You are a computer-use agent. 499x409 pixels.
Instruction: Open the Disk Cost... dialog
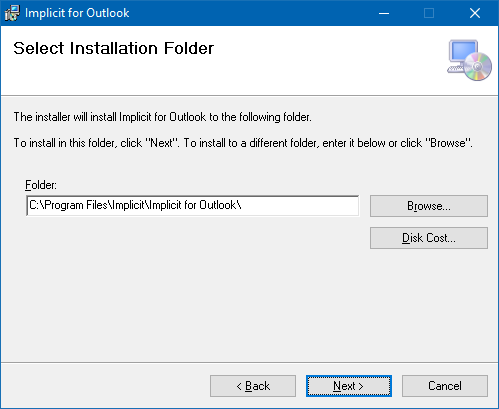[429, 238]
